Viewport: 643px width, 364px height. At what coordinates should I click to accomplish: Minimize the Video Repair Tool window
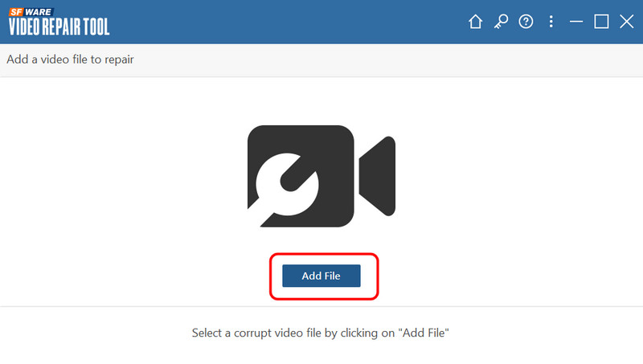click(x=575, y=22)
